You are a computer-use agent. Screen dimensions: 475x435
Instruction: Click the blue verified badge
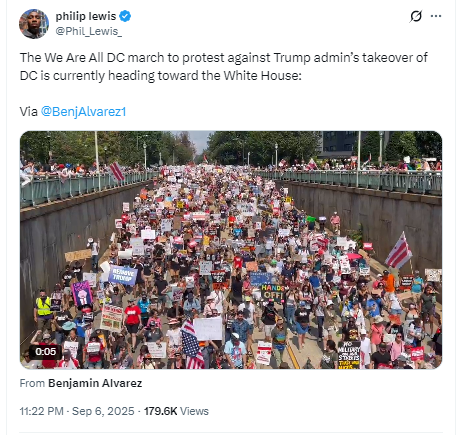click(125, 16)
